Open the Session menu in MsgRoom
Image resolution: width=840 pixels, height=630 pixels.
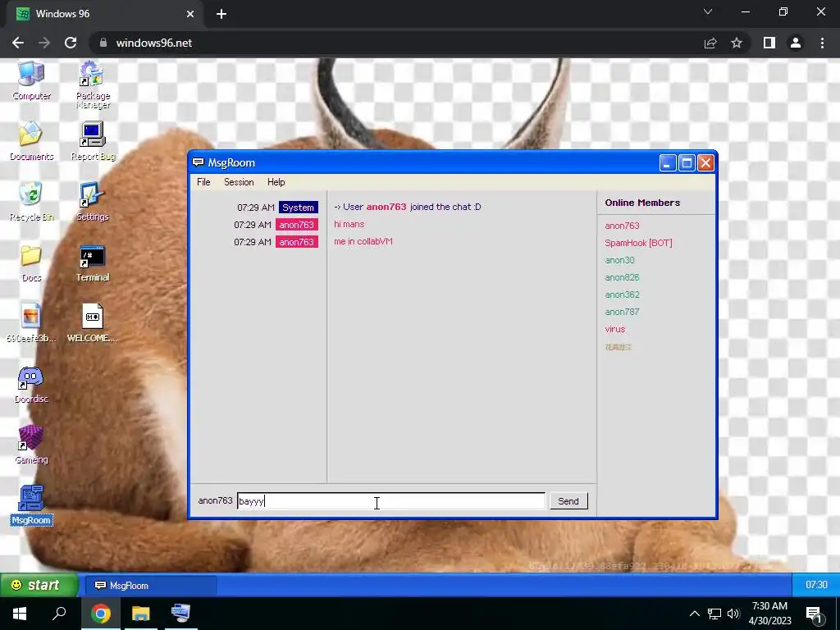(239, 182)
